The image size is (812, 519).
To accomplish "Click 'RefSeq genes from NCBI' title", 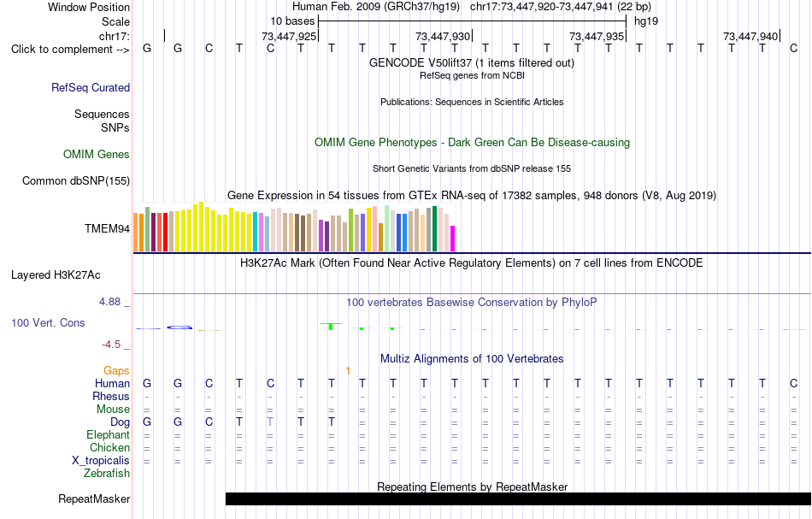I will (x=473, y=75).
